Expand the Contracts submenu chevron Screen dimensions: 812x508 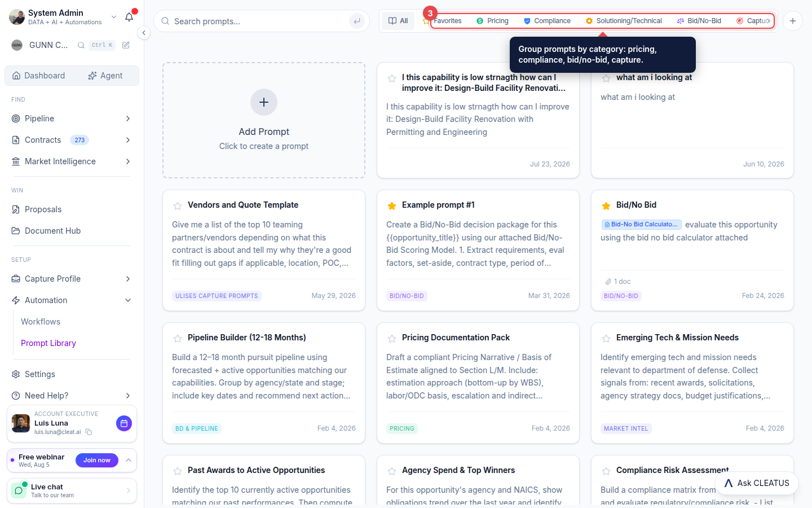tap(128, 140)
